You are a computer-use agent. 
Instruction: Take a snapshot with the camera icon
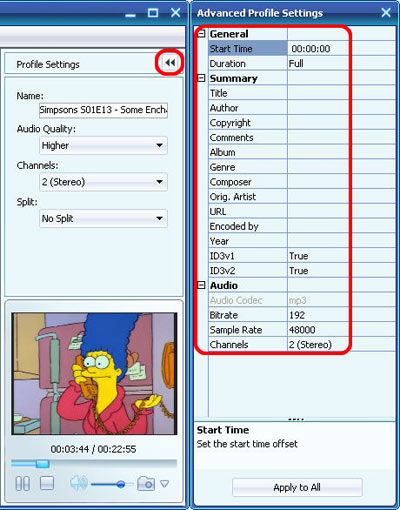point(146,483)
